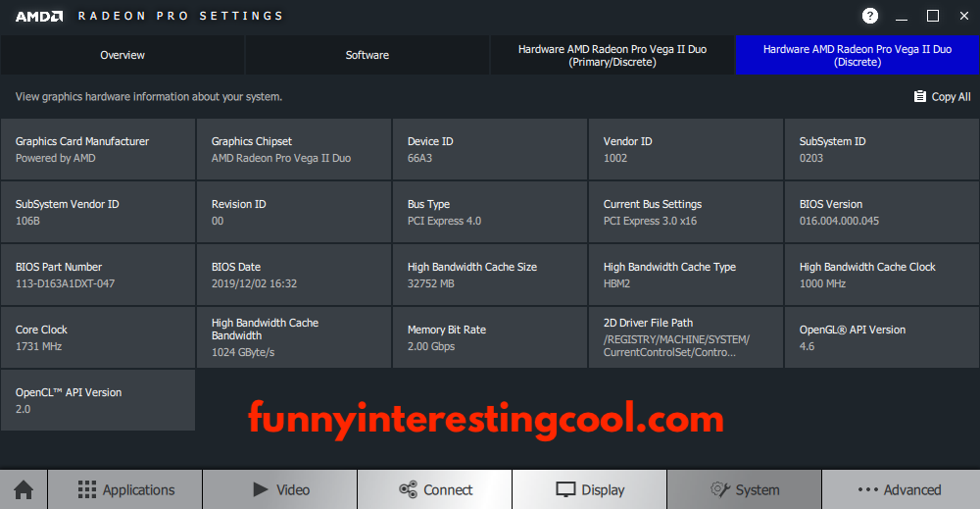Click the BIOS Date tile
This screenshot has width=980, height=509.
pos(294,275)
